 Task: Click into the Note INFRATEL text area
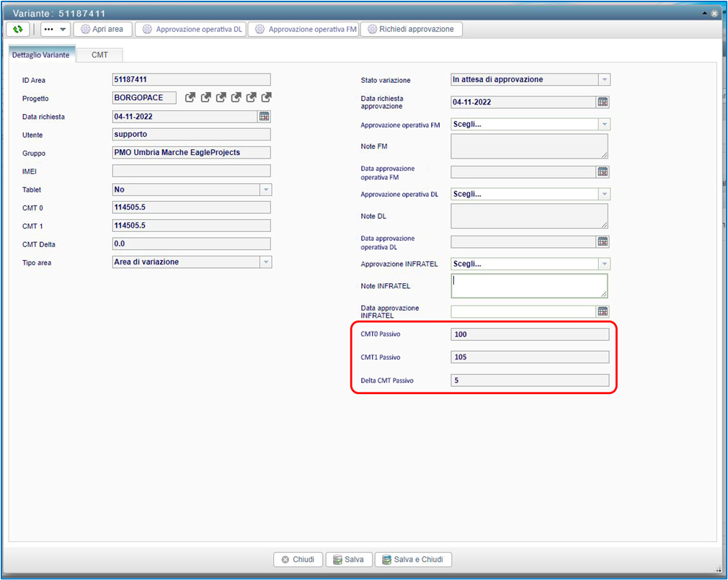528,286
